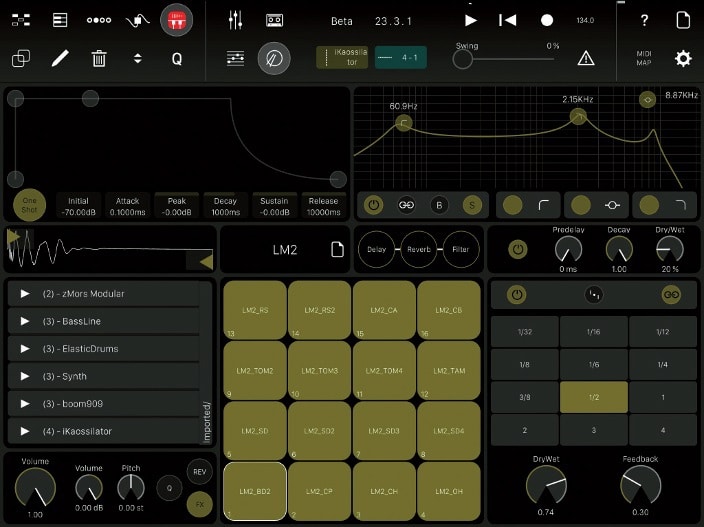Toggle the REV reverse button

point(199,472)
